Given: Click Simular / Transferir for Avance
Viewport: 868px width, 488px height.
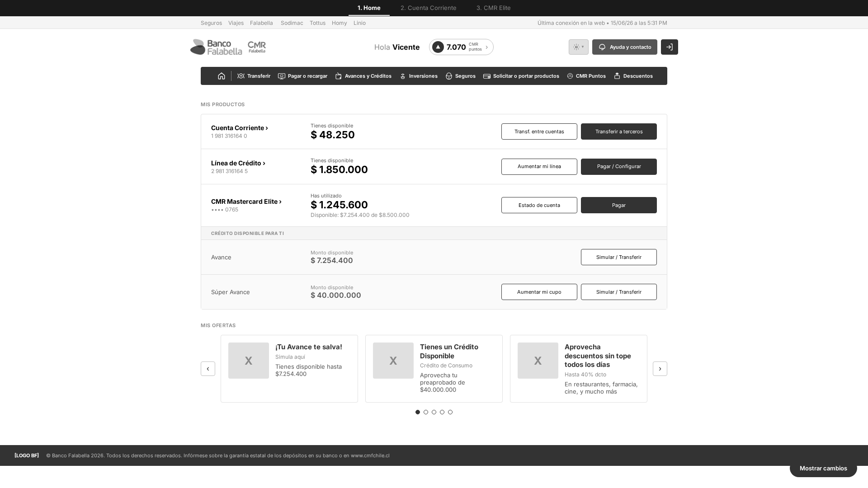Looking at the screenshot, I should point(619,257).
